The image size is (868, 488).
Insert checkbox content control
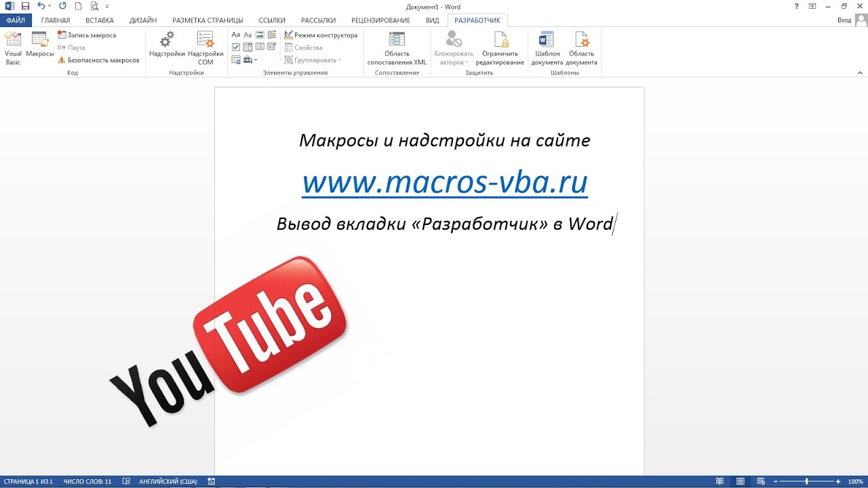[236, 47]
